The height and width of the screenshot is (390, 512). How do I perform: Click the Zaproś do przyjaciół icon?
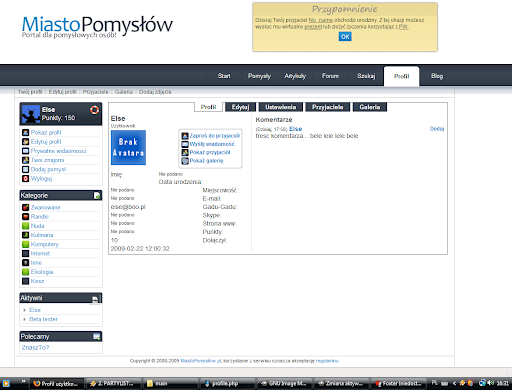185,136
